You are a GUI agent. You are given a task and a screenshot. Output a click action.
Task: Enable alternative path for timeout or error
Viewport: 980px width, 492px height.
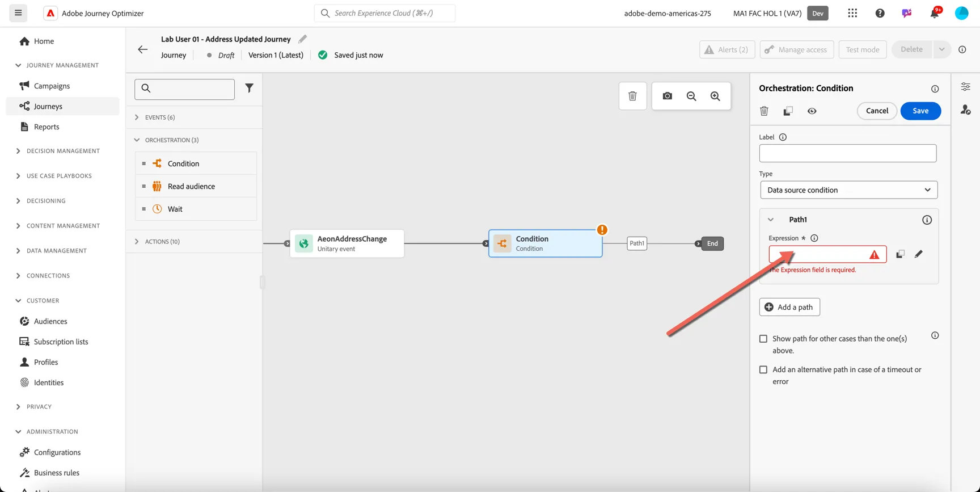pos(763,370)
